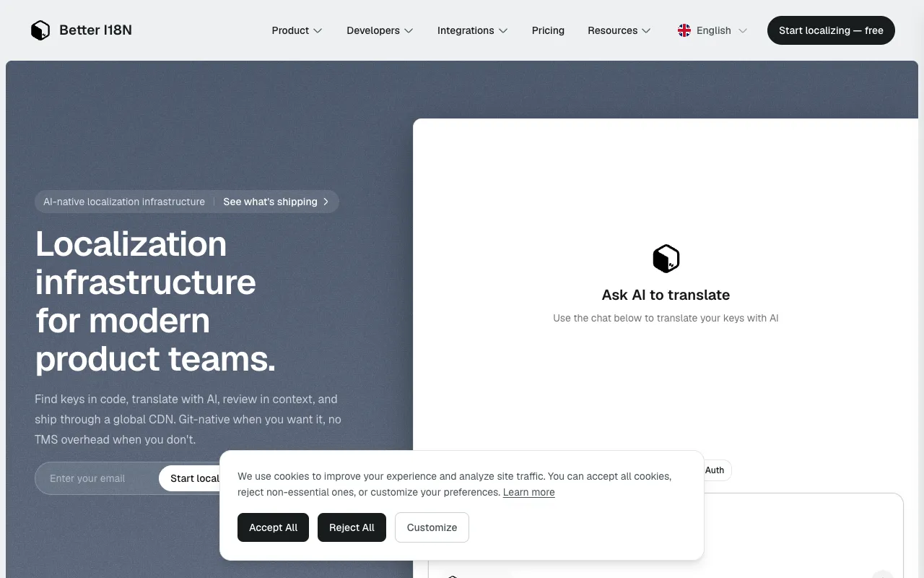This screenshot has width=924, height=578.
Task: Click the AI-native localization infrastructure badge
Action: point(123,202)
